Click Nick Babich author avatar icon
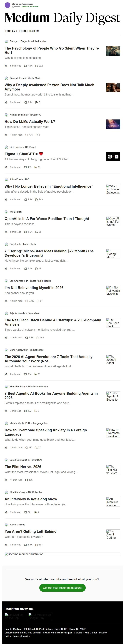The width and height of the screenshot is (125, 644). [x=6, y=147]
